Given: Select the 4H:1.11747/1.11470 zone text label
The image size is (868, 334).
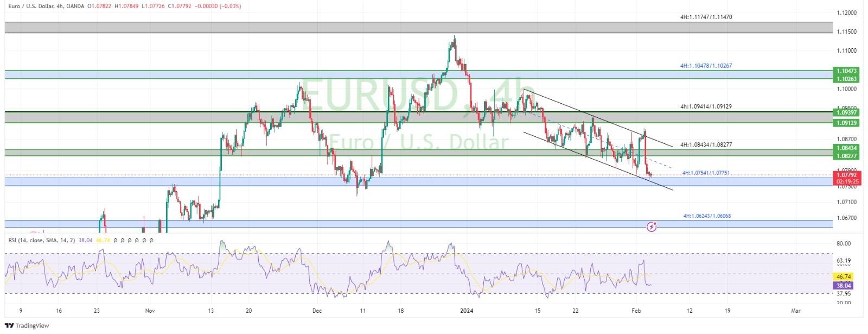Looking at the screenshot, I should 706,17.
